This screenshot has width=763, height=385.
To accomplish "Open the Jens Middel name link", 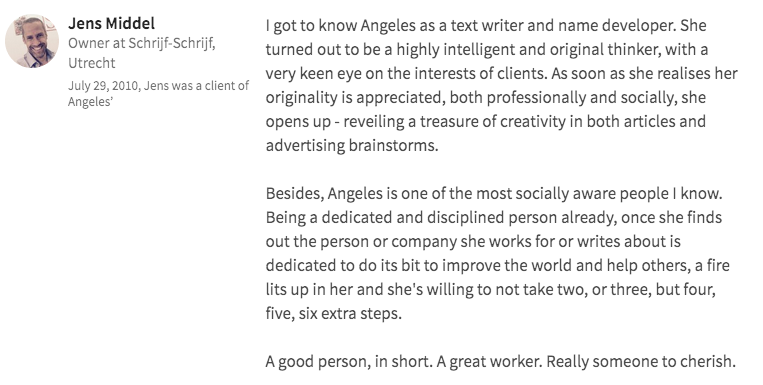I will (111, 23).
